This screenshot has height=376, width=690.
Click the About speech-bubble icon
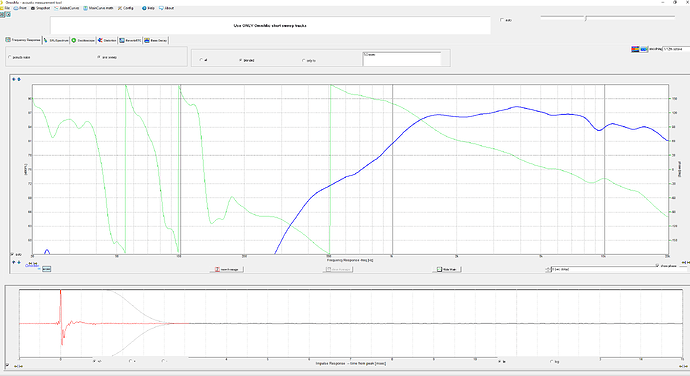coord(161,8)
